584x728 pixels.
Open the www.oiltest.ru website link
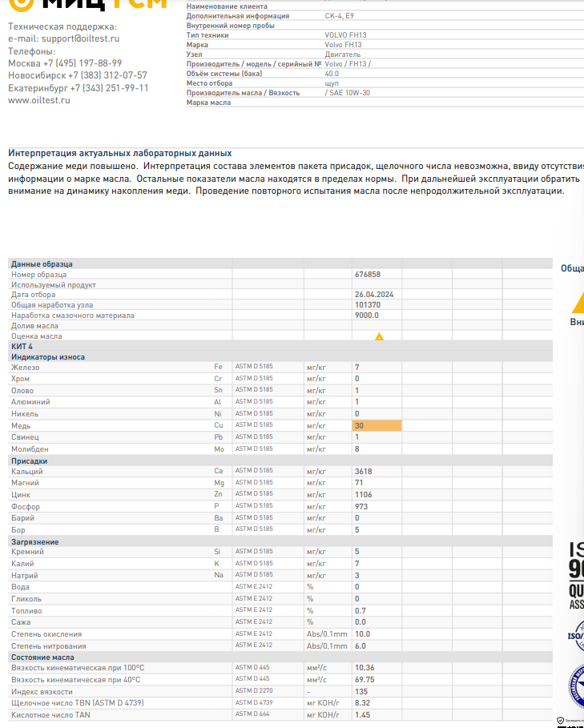39,100
